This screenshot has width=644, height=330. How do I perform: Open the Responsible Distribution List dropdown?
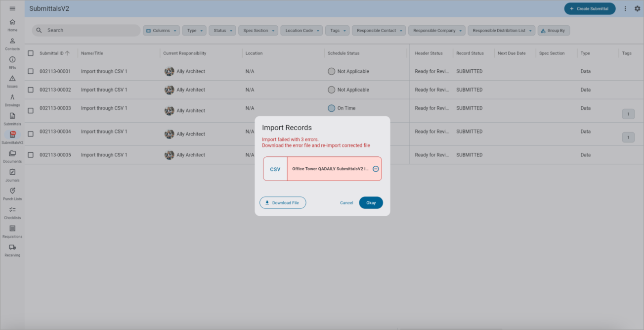(502, 30)
